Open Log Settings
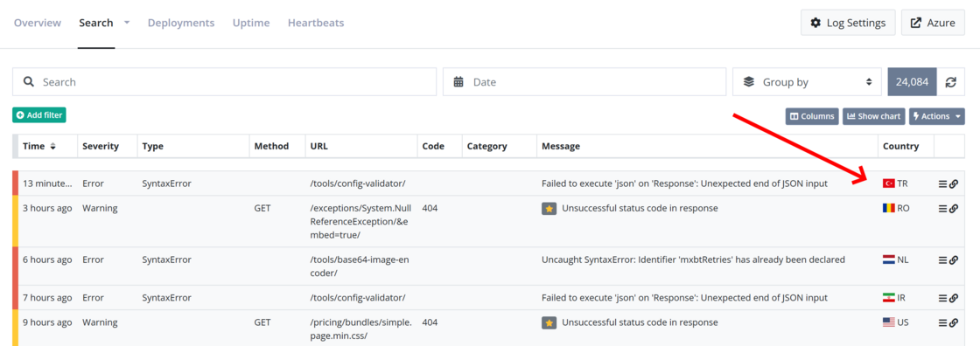 [x=848, y=23]
